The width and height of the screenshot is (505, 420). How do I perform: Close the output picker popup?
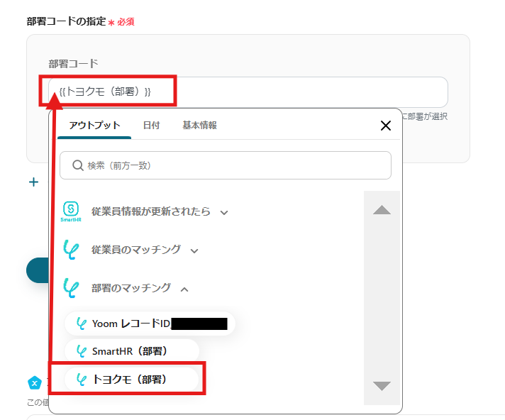[386, 126]
